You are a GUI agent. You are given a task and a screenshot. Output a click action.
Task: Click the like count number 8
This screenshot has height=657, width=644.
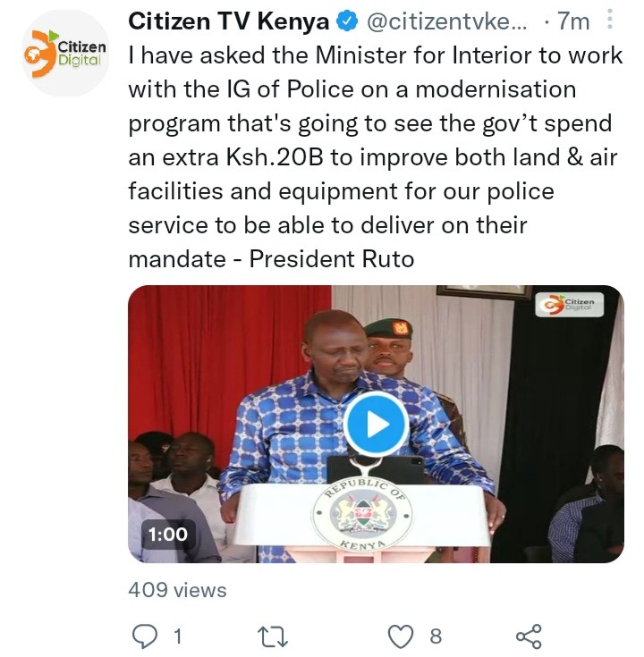pyautogui.click(x=436, y=636)
